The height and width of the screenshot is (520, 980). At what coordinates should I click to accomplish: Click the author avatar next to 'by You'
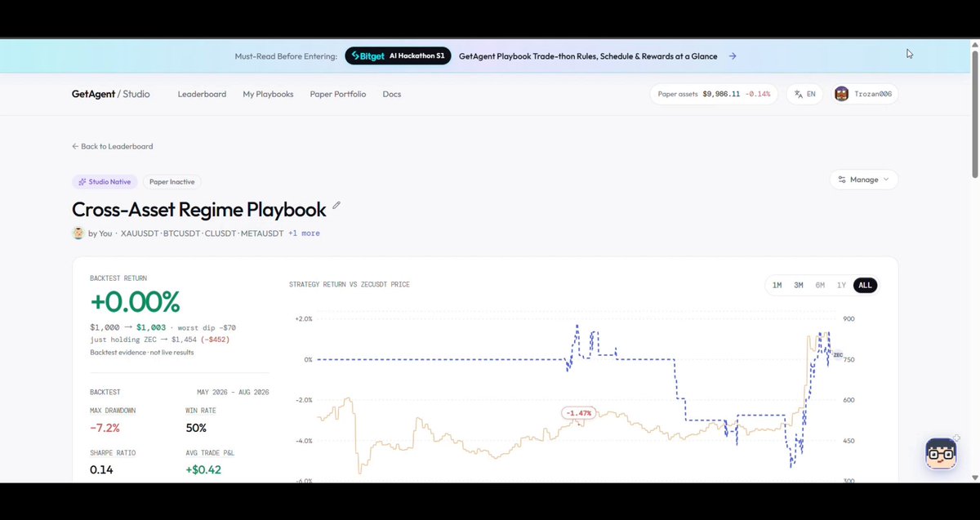(x=78, y=233)
